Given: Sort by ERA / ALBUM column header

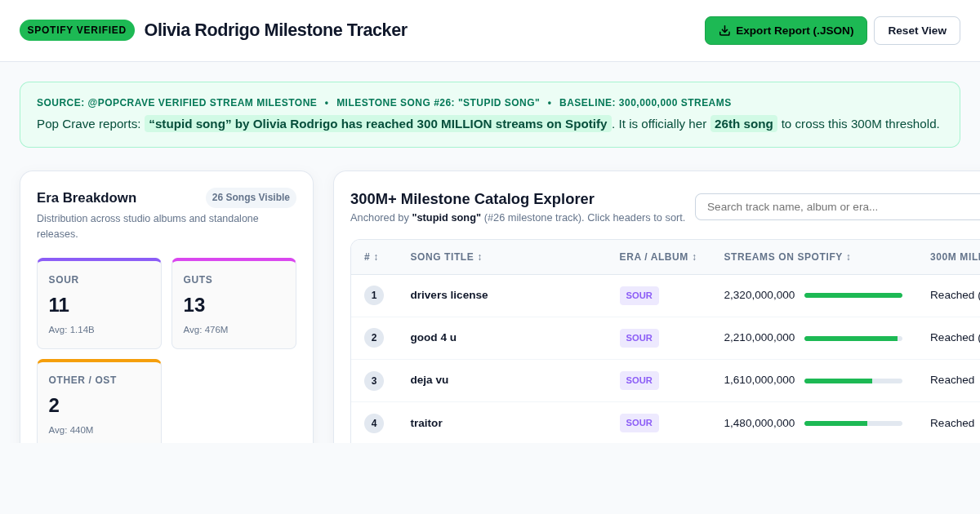Looking at the screenshot, I should click(x=658, y=257).
